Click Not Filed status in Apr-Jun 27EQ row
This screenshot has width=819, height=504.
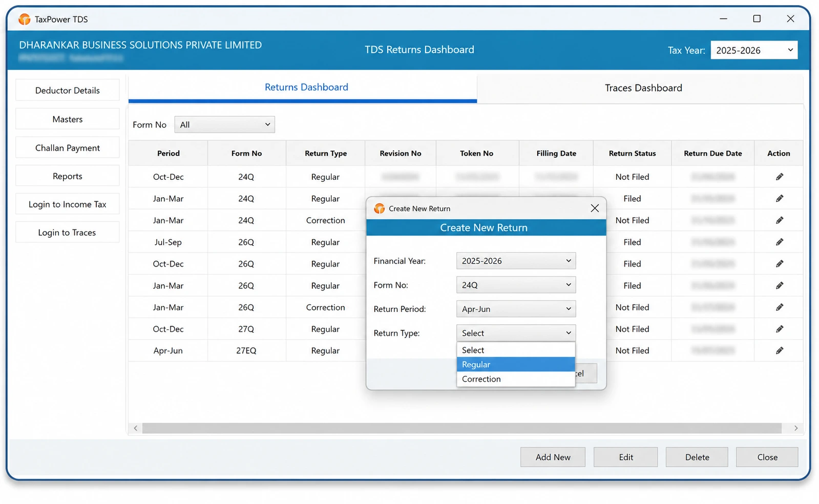[x=632, y=350]
